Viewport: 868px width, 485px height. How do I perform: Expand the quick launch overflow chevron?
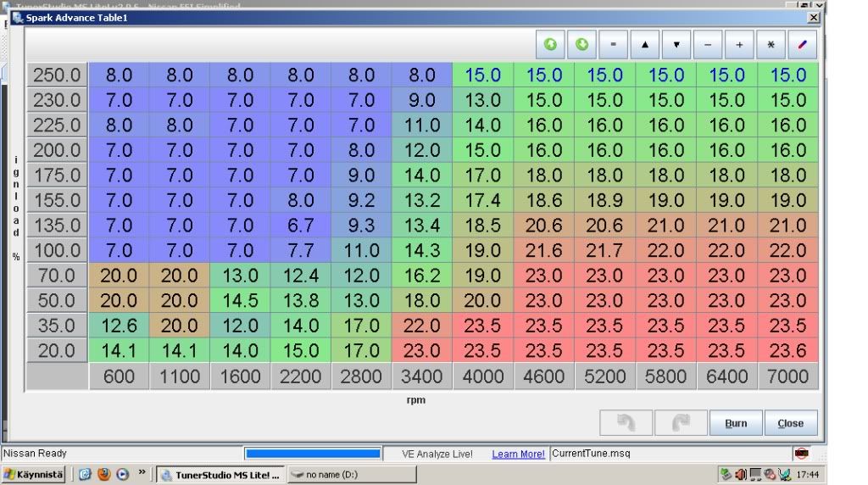pos(142,472)
